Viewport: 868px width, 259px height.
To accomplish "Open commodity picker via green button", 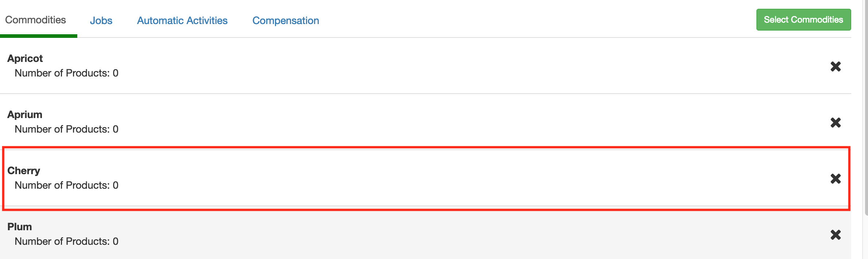I will click(803, 20).
